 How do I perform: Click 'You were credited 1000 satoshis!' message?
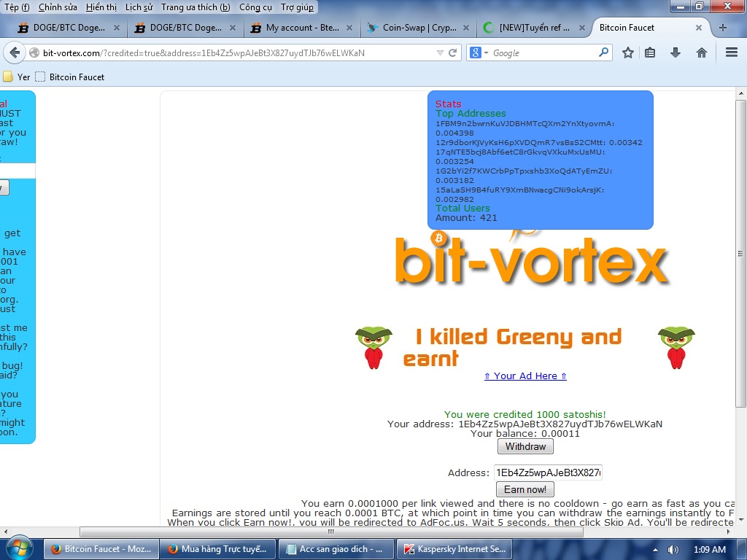pos(525,414)
